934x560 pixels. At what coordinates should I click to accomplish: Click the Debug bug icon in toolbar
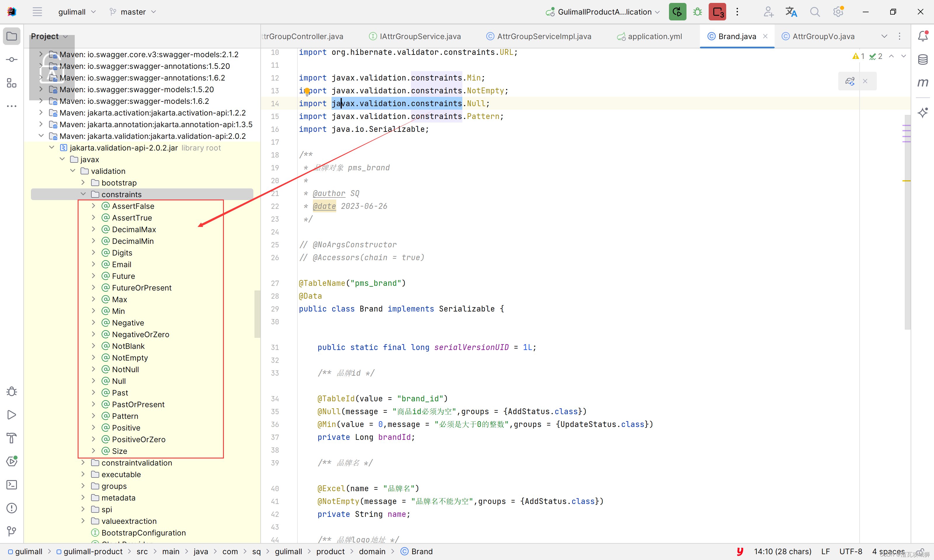[x=697, y=12]
